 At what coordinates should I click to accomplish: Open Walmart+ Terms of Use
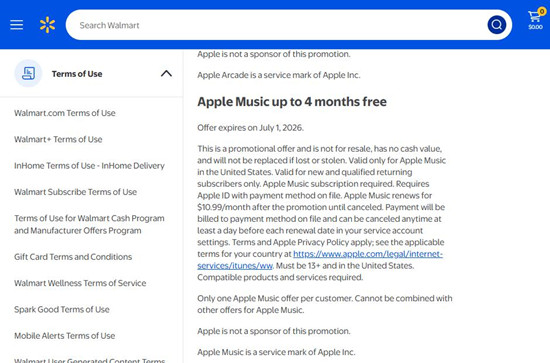[58, 139]
